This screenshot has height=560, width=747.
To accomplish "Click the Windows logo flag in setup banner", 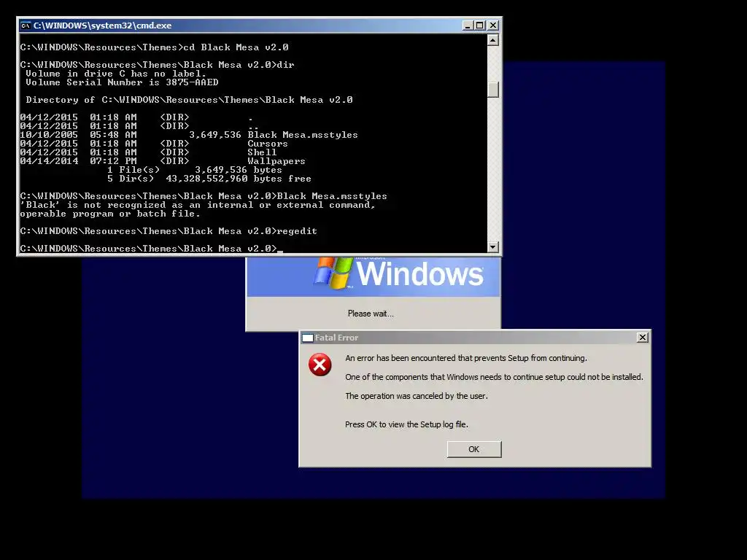I will coord(333,273).
